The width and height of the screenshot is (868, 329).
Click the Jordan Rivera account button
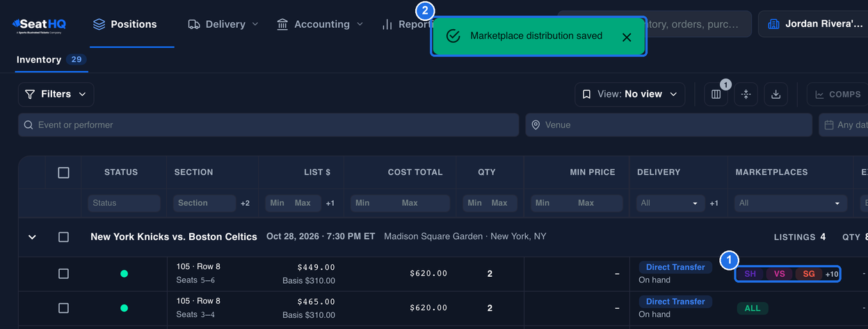pos(813,24)
